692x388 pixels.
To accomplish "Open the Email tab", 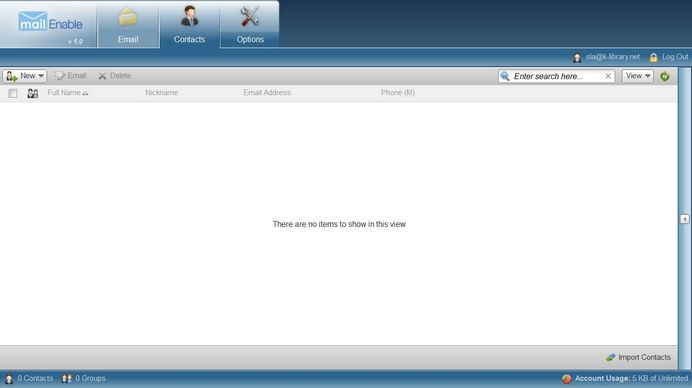I will click(x=128, y=25).
